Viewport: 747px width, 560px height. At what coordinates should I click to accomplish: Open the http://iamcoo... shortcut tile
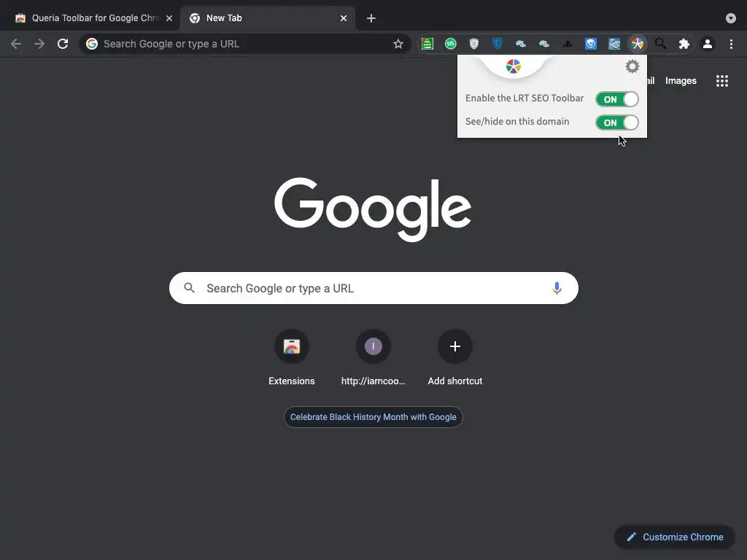[373, 358]
